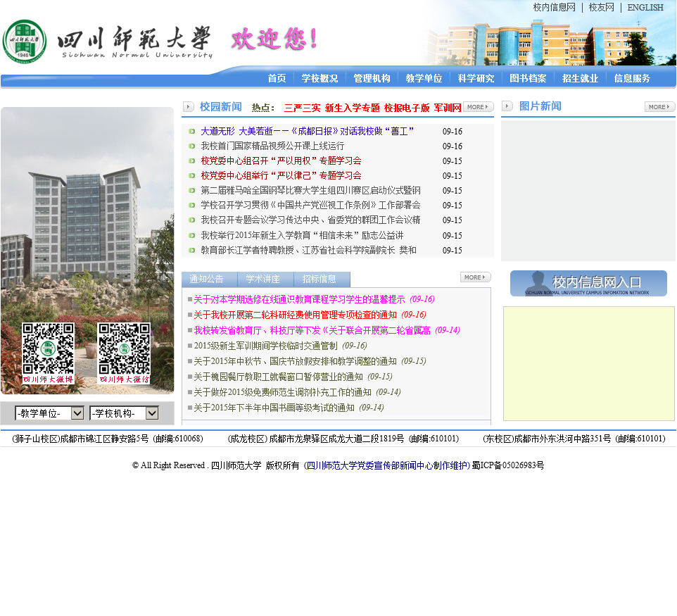Image resolution: width=677 pixels, height=616 pixels.
Task: Click the Sichuan Normal University round logo
Action: pyautogui.click(x=24, y=42)
